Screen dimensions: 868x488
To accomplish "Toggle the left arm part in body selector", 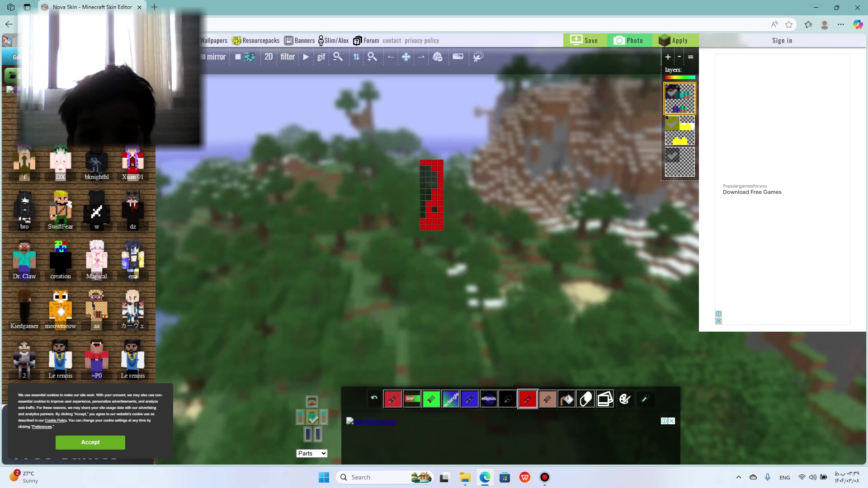I will 300,417.
